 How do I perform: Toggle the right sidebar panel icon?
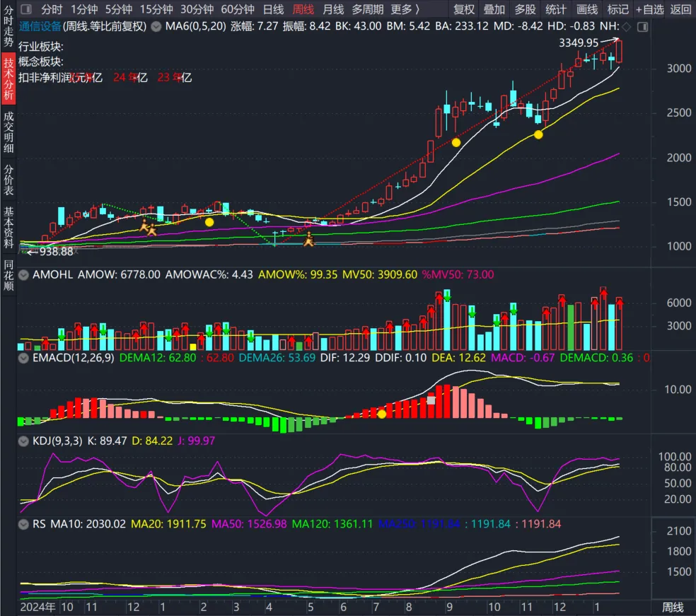pyautogui.click(x=642, y=27)
